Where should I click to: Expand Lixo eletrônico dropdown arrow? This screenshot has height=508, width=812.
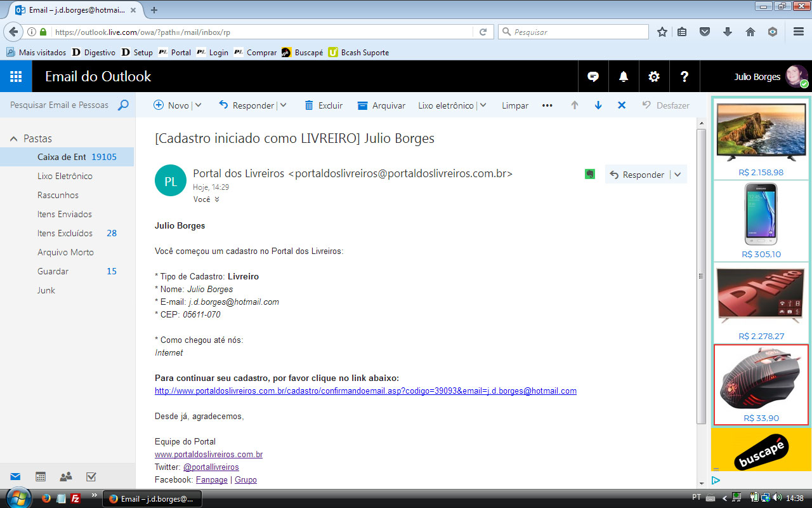[483, 105]
